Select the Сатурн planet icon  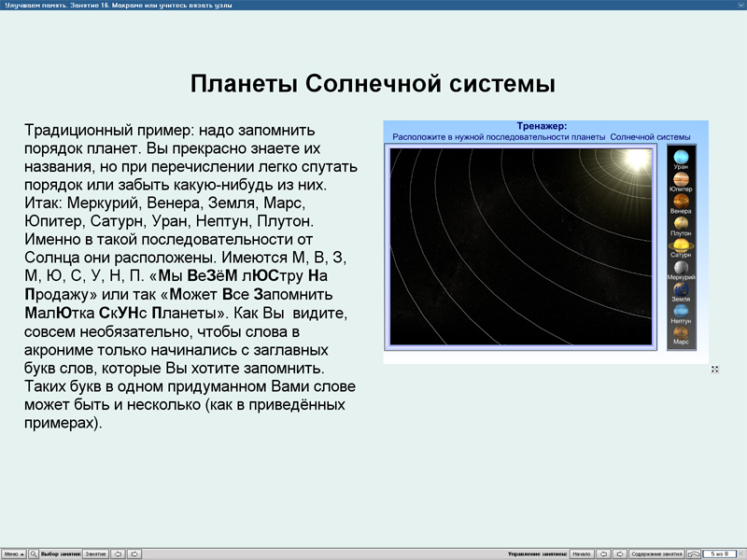coord(680,245)
